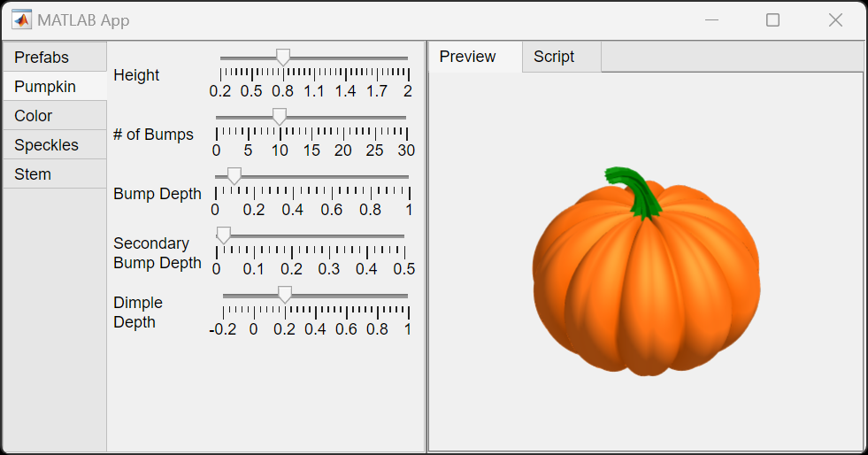Click the Dimple Depth slider thumb
868x455 pixels.
pyautogui.click(x=284, y=295)
